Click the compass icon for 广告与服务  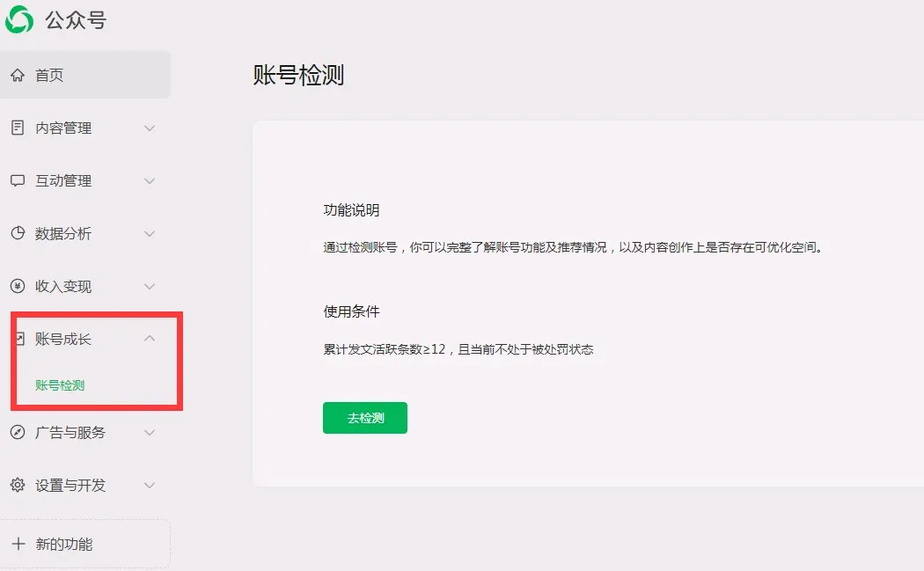pos(18,433)
